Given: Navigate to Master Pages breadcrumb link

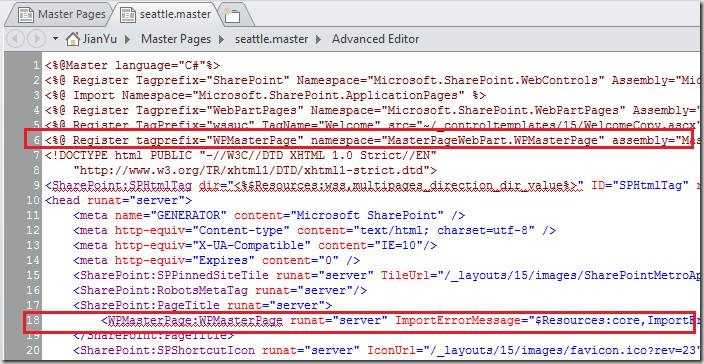Looking at the screenshot, I should pyautogui.click(x=176, y=39).
